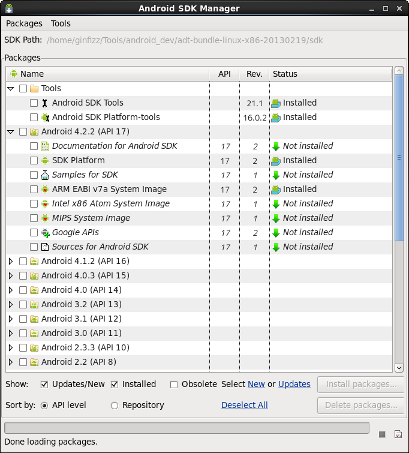
Task: Open the Tools menu
Action: click(x=61, y=24)
